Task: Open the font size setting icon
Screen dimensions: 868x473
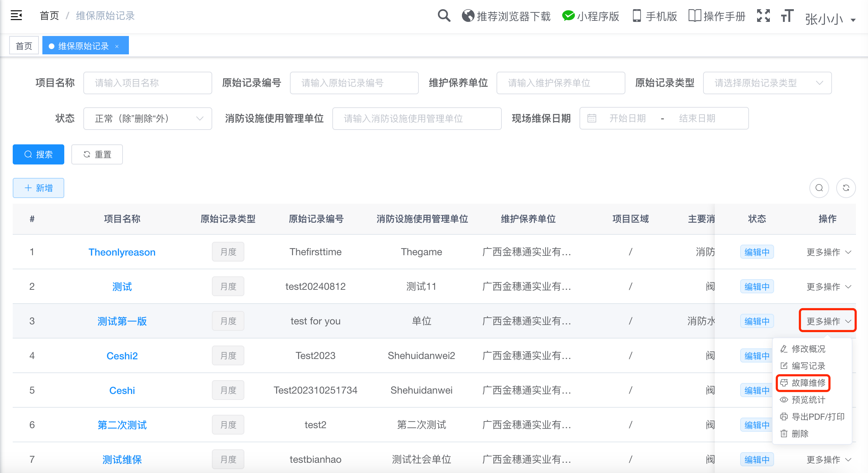Action: tap(787, 16)
